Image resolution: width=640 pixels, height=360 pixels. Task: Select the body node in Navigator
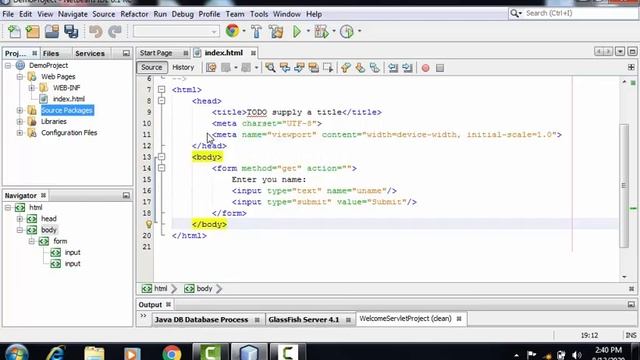tap(49, 230)
